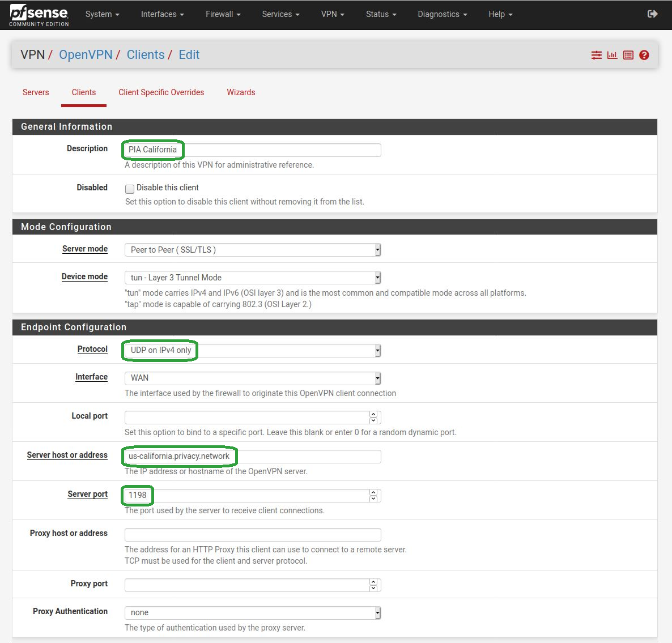Open the Firewall menu
This screenshot has height=643, width=672.
point(223,14)
